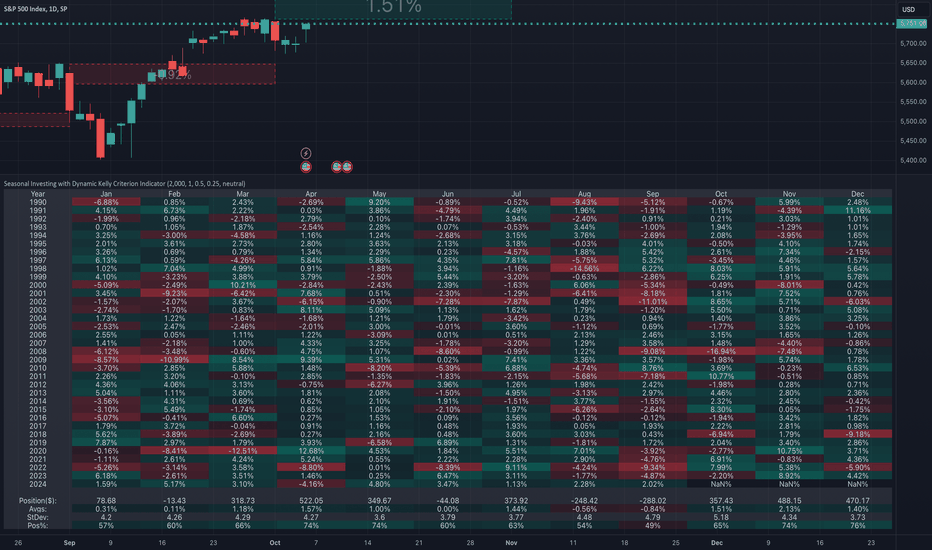Click the Jan column header
932x550 pixels.
[x=106, y=194]
